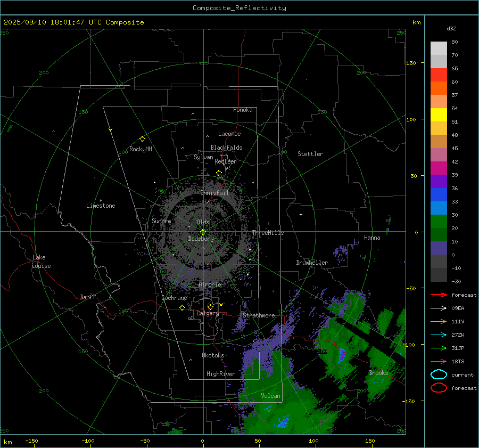Click the Okotoks label
479x448 pixels.
tap(213, 355)
